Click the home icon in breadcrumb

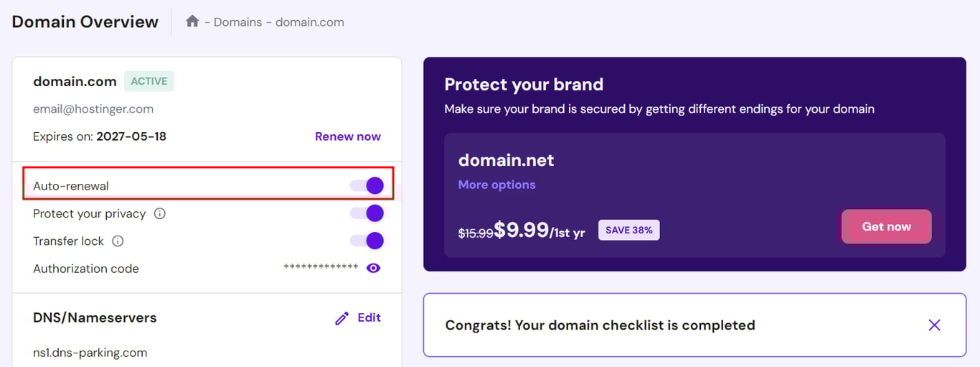[192, 22]
